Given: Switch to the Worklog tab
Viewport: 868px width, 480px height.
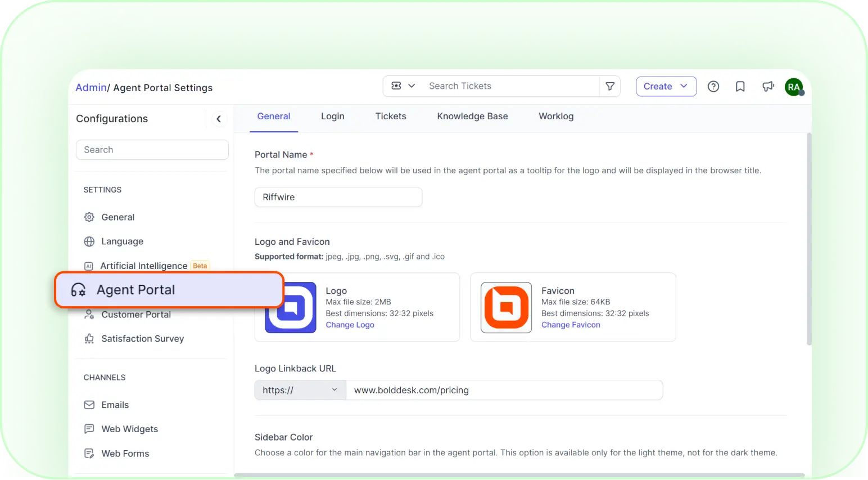Looking at the screenshot, I should [x=556, y=116].
